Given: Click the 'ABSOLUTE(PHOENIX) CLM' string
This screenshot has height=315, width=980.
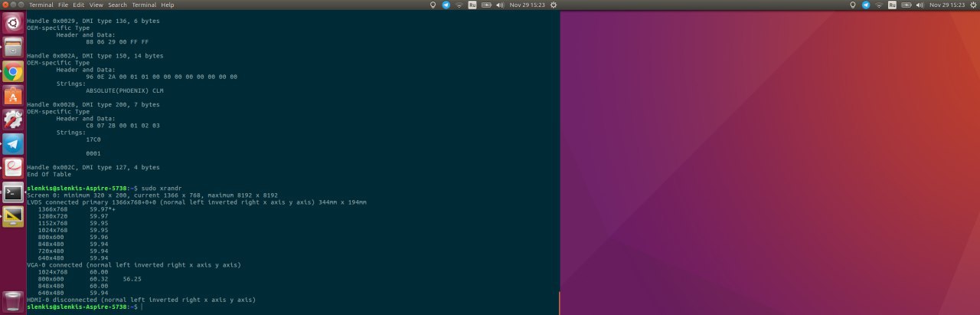Looking at the screenshot, I should pyautogui.click(x=125, y=90).
